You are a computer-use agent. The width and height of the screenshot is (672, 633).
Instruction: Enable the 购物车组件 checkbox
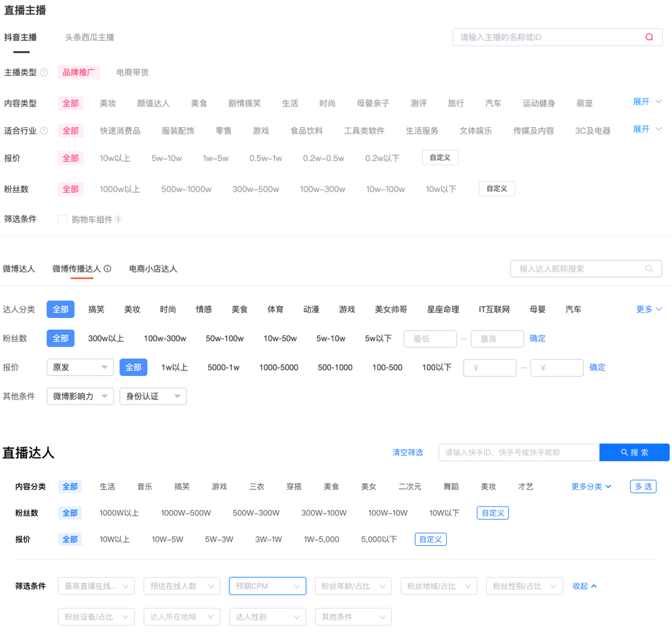(x=63, y=220)
